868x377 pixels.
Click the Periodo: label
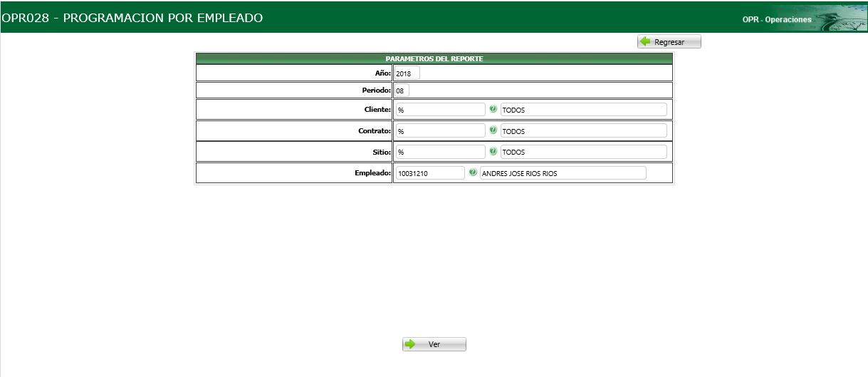(x=377, y=91)
